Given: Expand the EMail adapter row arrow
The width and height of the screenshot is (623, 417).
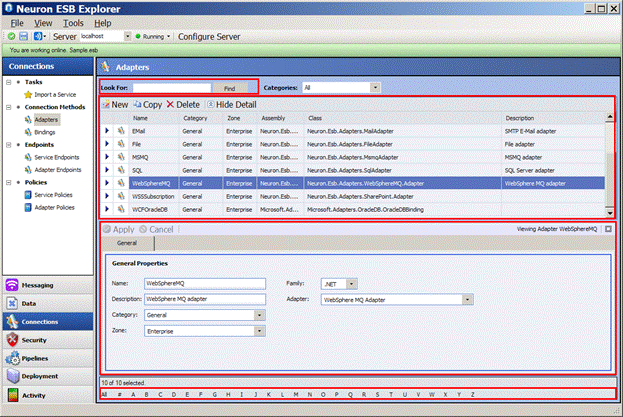Looking at the screenshot, I should pyautogui.click(x=107, y=131).
